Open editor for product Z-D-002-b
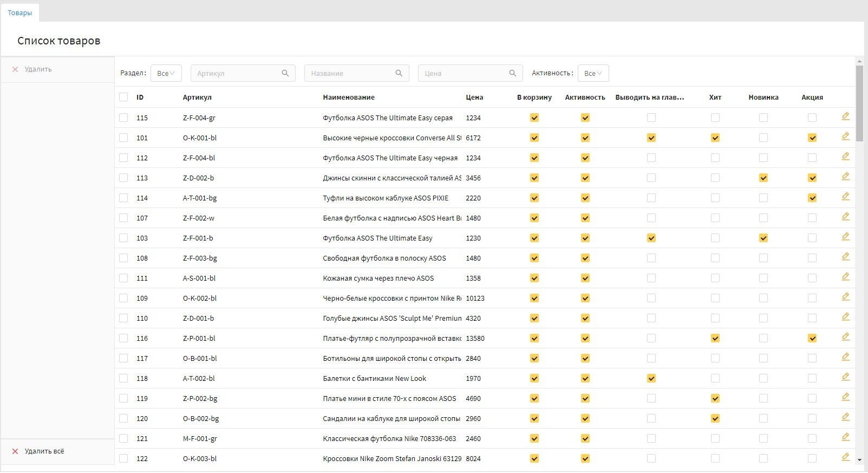Viewport: 868px width, 473px height. coord(845,177)
